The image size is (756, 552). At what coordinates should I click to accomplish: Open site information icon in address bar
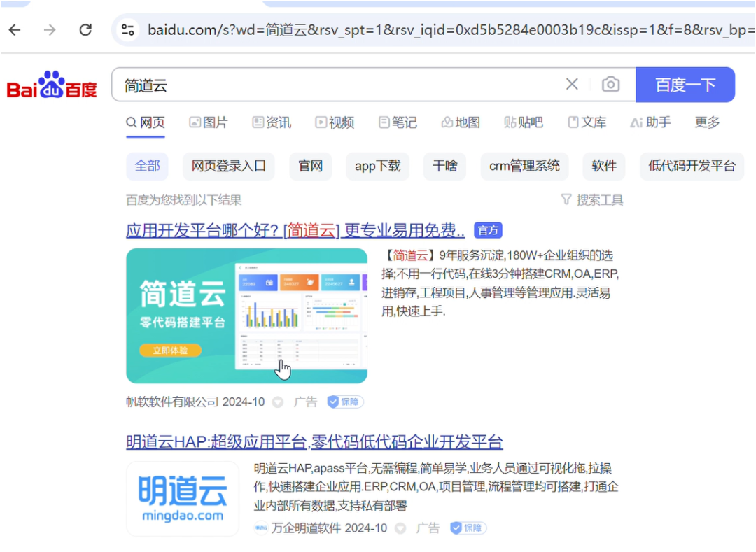pyautogui.click(x=128, y=29)
